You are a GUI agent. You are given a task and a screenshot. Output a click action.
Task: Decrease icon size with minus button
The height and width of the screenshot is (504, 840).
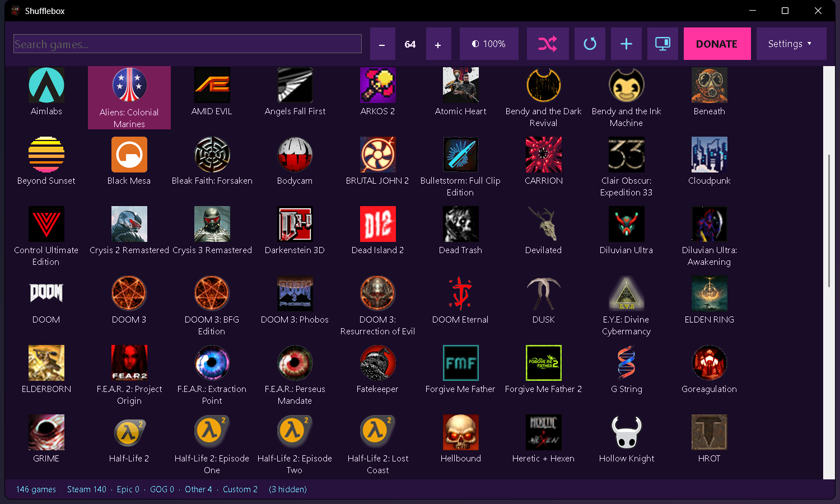coord(382,44)
